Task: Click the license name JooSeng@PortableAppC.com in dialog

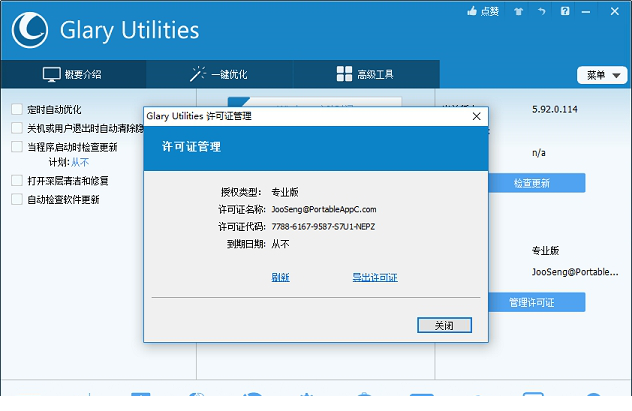Action: [324, 210]
